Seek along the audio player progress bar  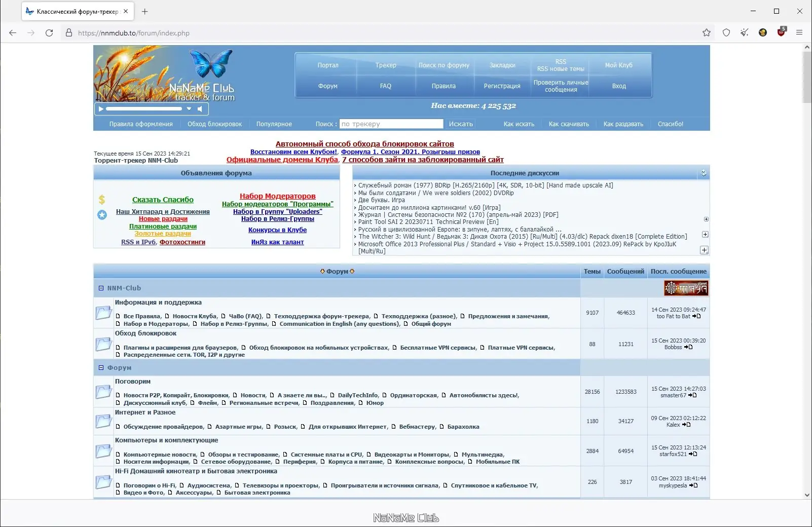(x=144, y=109)
